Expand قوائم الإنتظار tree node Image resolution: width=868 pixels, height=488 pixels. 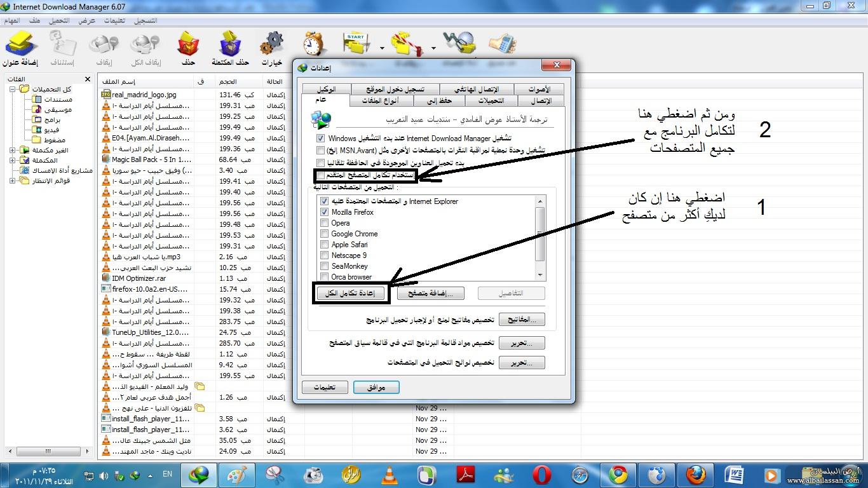coord(13,181)
